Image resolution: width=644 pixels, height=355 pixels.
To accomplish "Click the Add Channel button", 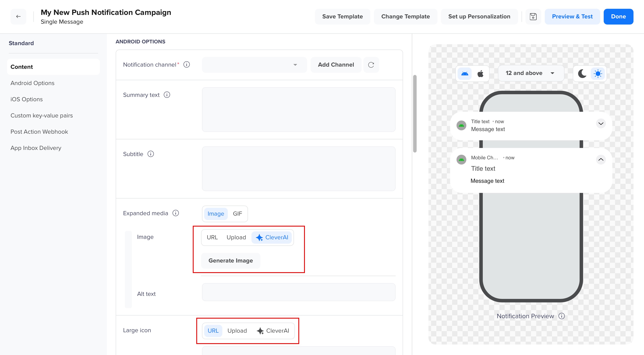I will pos(336,65).
